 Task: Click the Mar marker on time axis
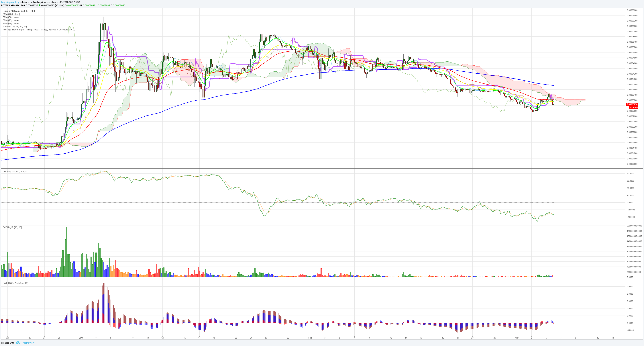517,338
